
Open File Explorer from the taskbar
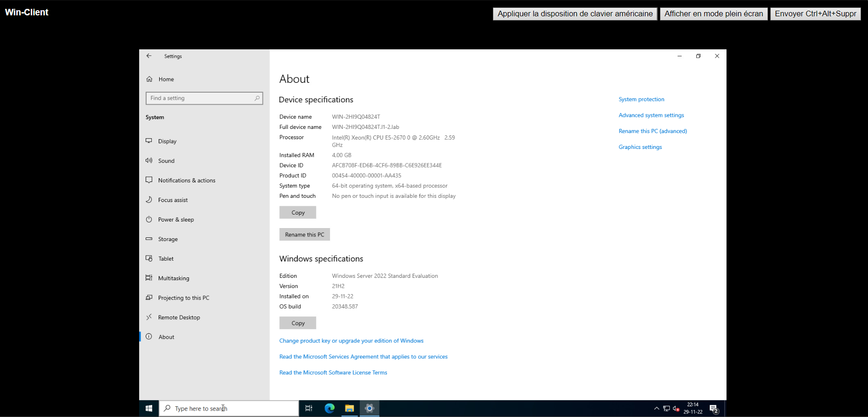[x=350, y=408]
